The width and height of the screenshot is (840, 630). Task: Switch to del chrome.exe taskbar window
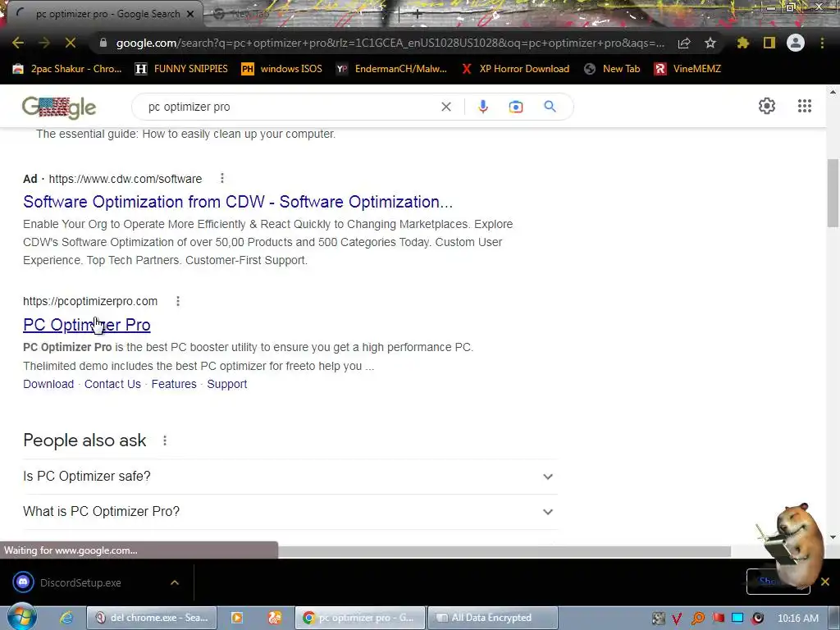coord(151,618)
